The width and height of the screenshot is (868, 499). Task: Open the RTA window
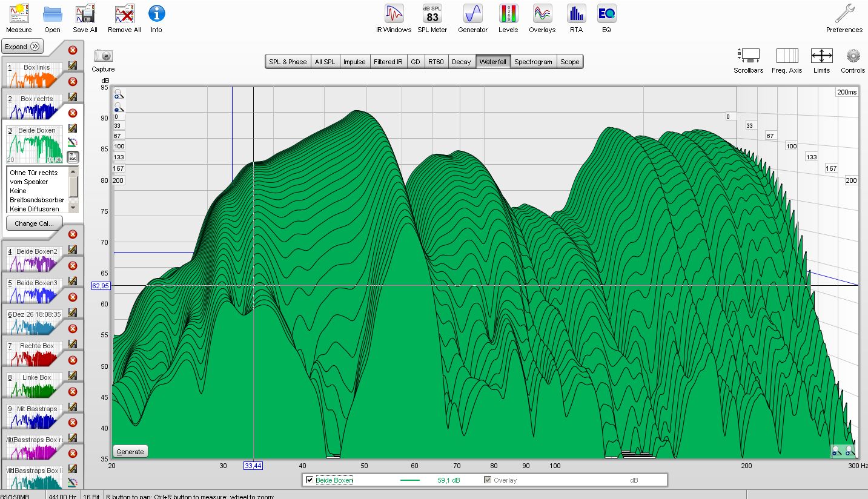coord(576,18)
